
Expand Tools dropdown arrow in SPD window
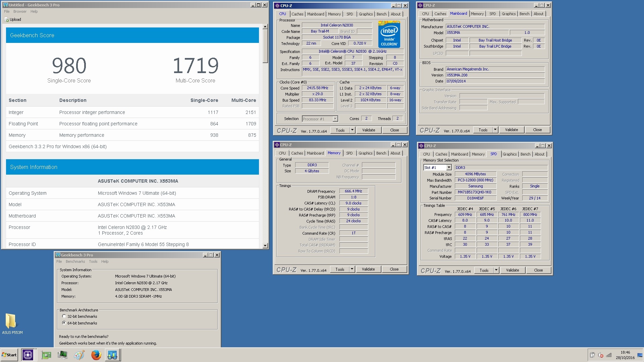(496, 270)
